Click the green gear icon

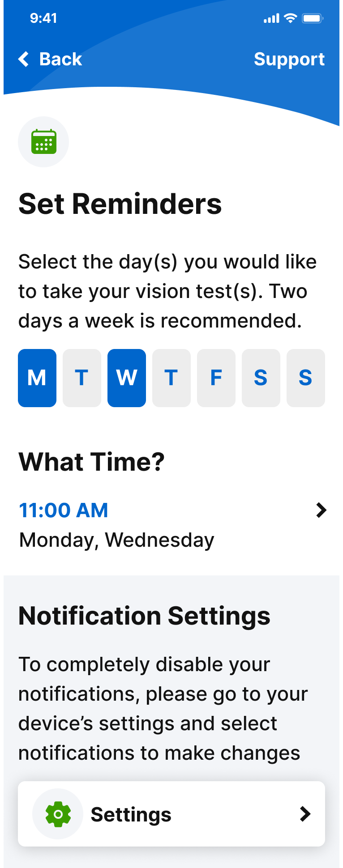click(58, 814)
